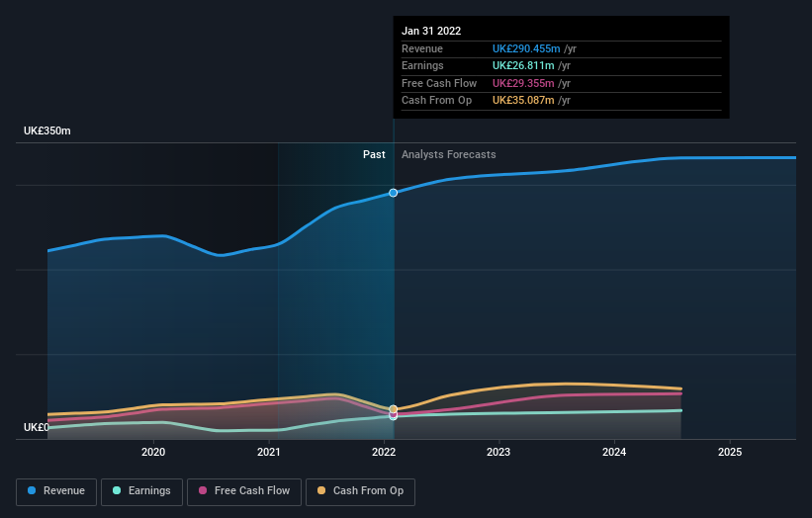Click the UK£350m y-axis label
The width and height of the screenshot is (812, 518).
pos(47,130)
